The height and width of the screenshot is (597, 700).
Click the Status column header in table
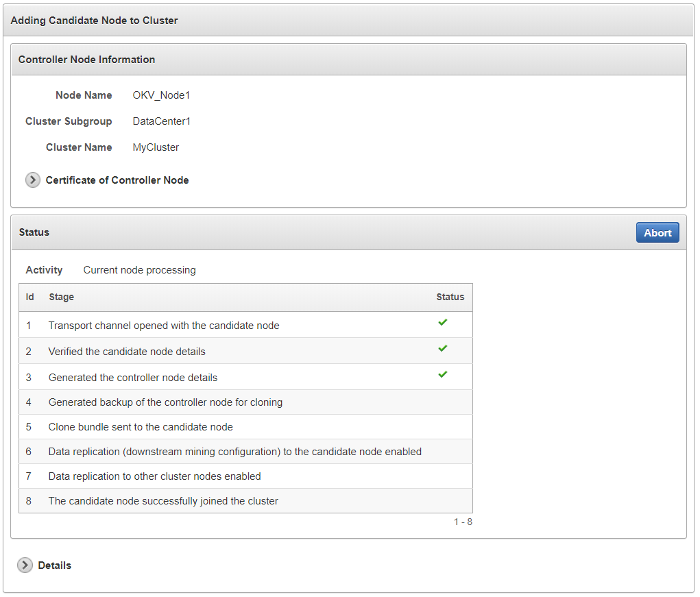[x=450, y=297]
